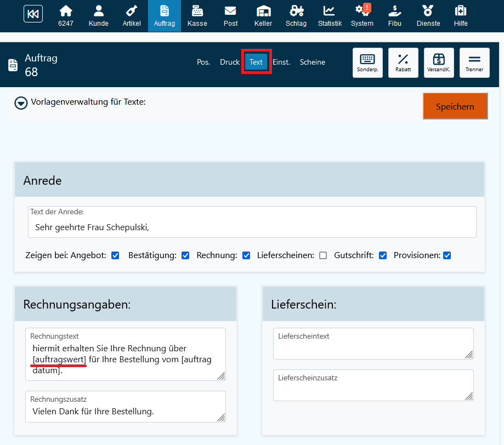
Task: Enable the Lieferscheinen checkbox
Action: coord(323,255)
